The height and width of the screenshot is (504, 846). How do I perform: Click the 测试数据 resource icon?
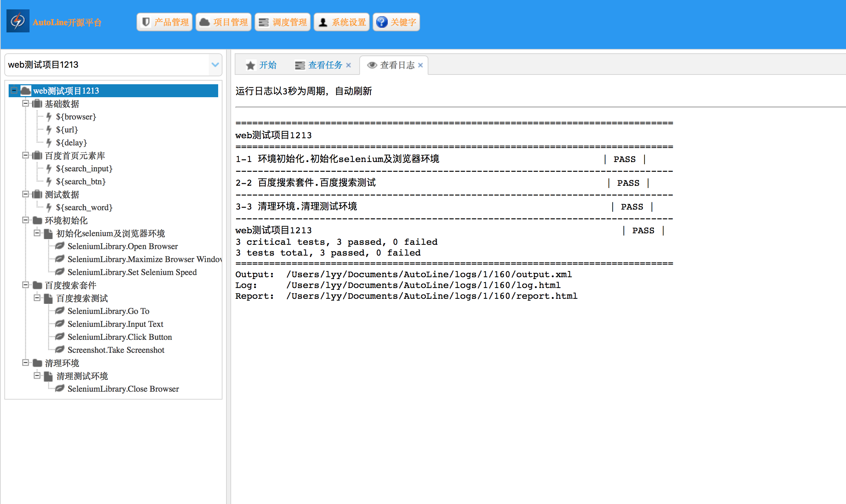click(37, 194)
